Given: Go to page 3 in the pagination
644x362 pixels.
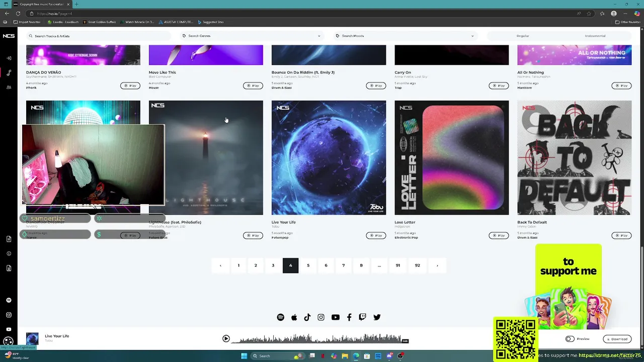Looking at the screenshot, I should click(273, 265).
